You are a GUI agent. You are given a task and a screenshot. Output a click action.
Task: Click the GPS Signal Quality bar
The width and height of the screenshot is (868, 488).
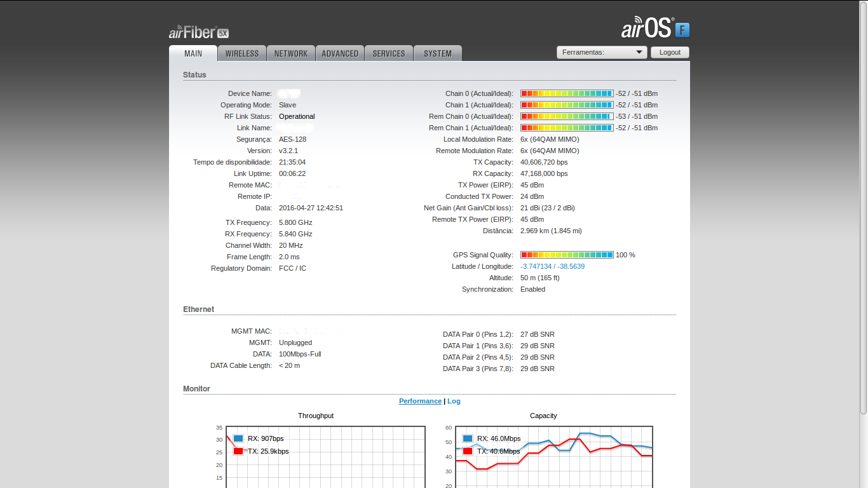(567, 255)
